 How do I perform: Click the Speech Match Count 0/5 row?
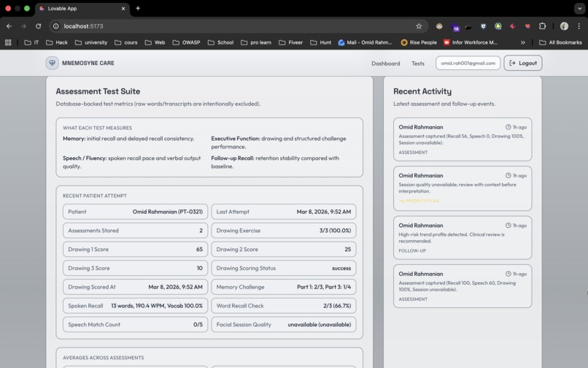point(136,324)
